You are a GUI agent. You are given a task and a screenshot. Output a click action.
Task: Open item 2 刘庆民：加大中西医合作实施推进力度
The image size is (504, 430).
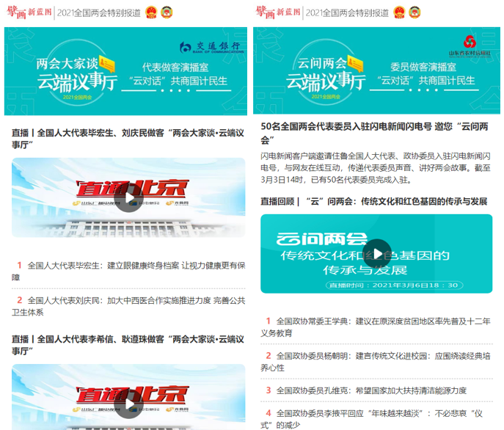128,306
